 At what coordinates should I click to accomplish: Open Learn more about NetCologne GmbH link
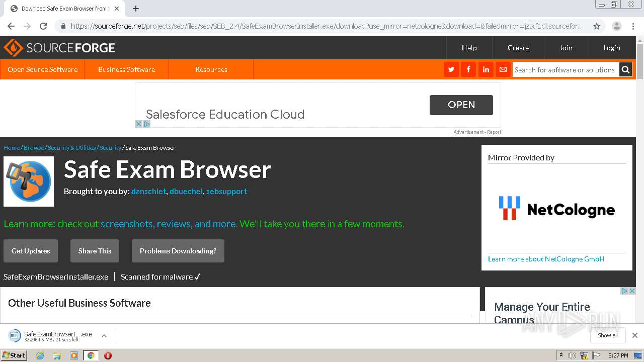(546, 259)
